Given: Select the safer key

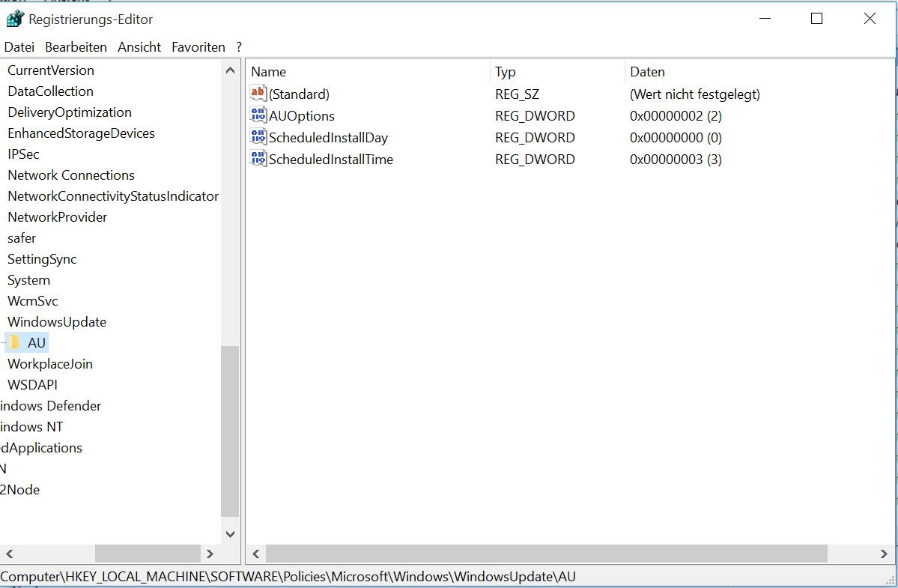Looking at the screenshot, I should pos(22,238).
